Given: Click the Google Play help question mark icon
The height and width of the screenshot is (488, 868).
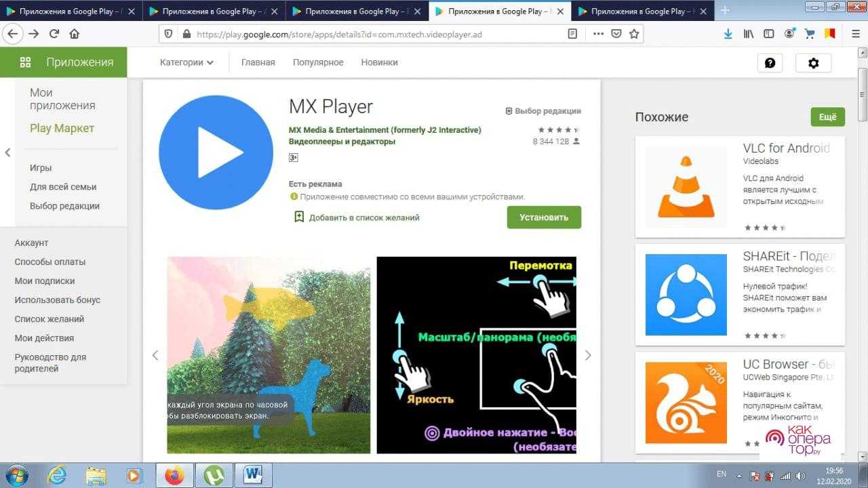Looking at the screenshot, I should [x=770, y=63].
